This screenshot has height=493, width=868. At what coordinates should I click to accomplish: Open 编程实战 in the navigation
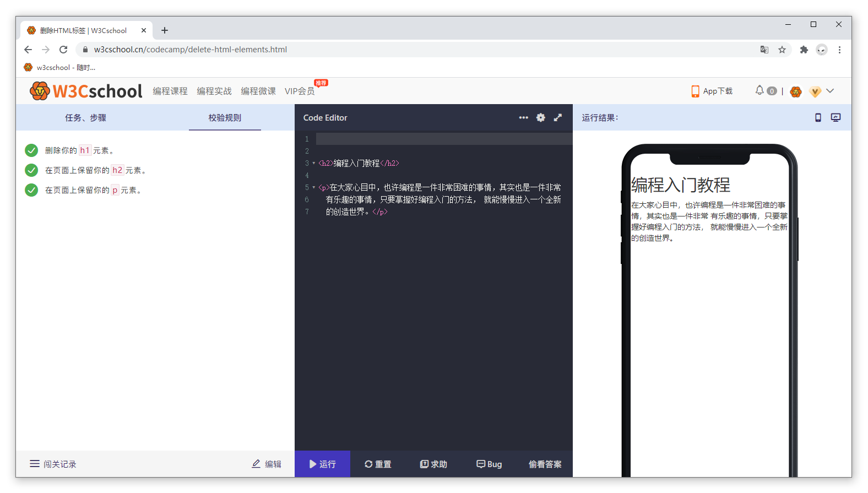(x=214, y=91)
